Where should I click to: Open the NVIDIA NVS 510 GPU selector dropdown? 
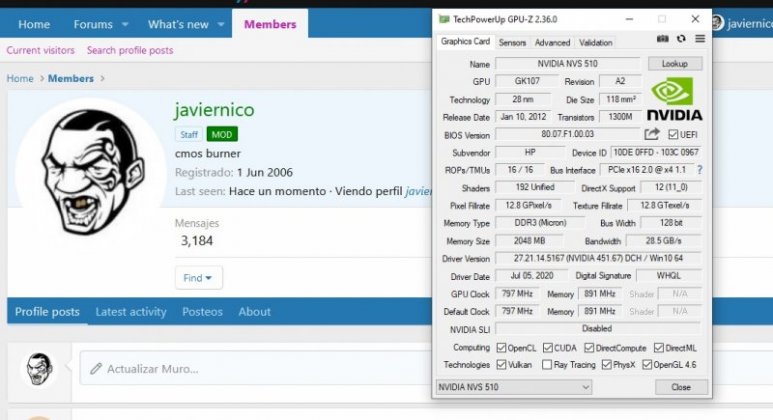pos(514,387)
